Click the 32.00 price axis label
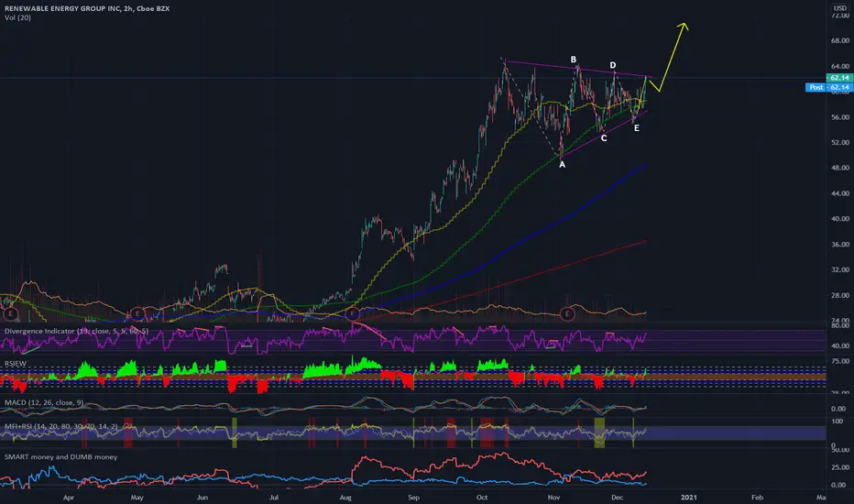Viewport: 854px width, 504px height. pyautogui.click(x=840, y=269)
